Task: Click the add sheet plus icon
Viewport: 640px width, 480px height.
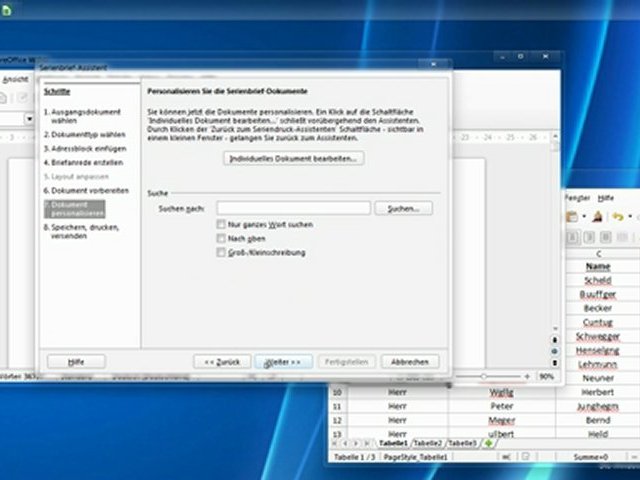Action: coord(488,443)
